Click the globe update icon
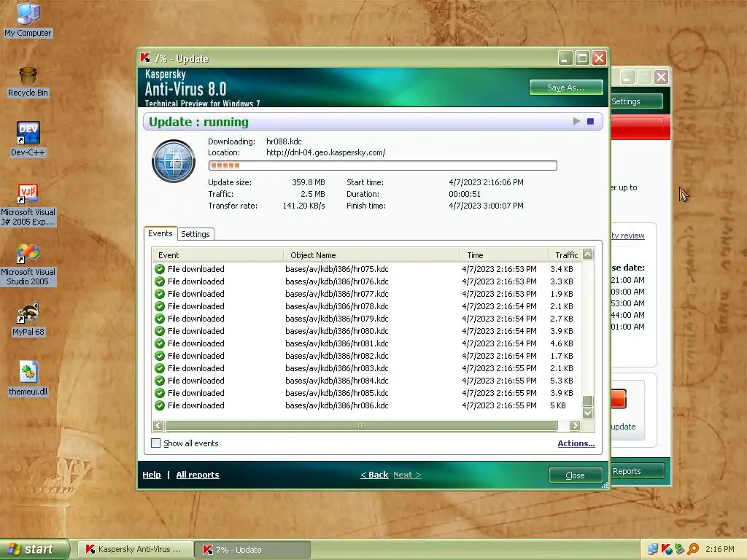The image size is (747, 560). (x=174, y=161)
